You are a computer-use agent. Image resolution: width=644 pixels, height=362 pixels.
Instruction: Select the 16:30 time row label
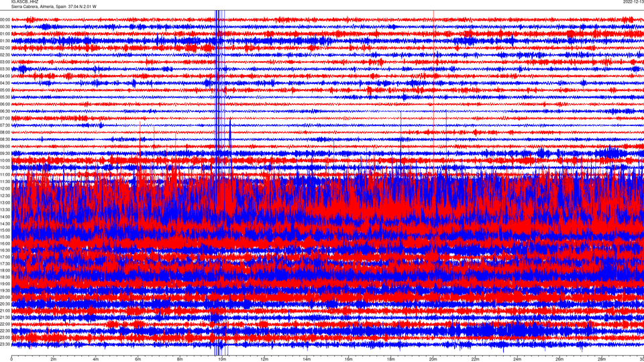tap(5, 250)
